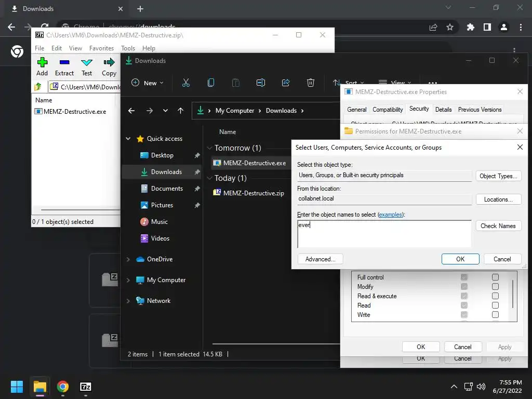
Task: Open File menu in 7-Zip
Action: coord(39,48)
